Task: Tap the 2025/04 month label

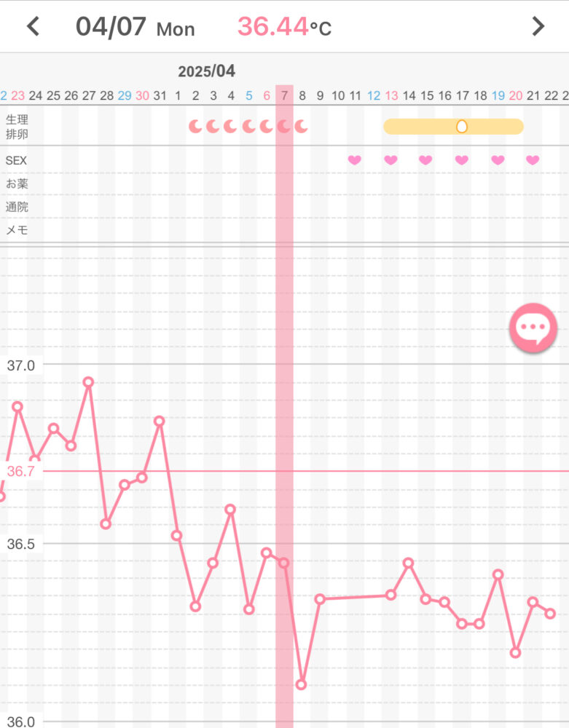Action: [x=207, y=71]
